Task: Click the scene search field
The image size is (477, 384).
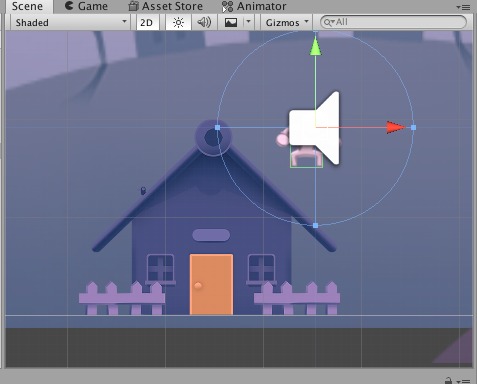Action: 393,22
